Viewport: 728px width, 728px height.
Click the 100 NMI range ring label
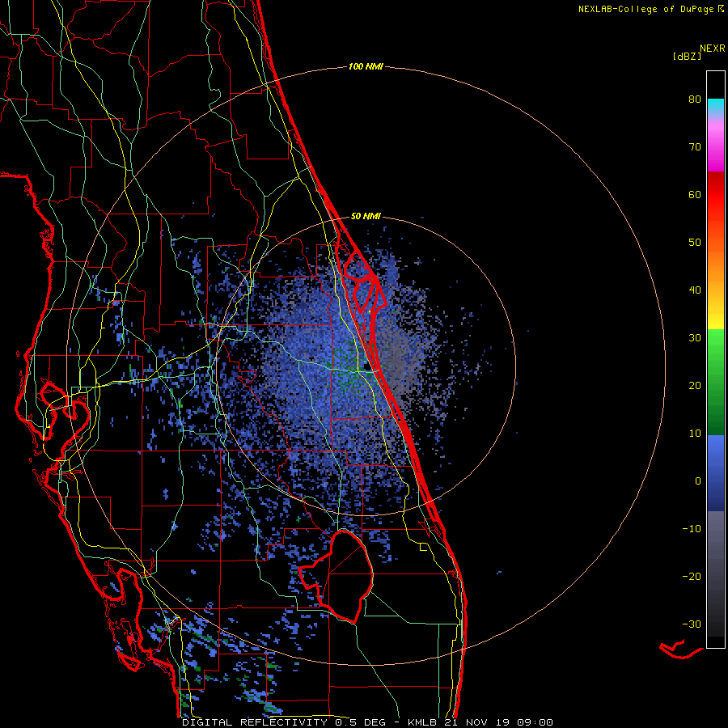pos(366,67)
